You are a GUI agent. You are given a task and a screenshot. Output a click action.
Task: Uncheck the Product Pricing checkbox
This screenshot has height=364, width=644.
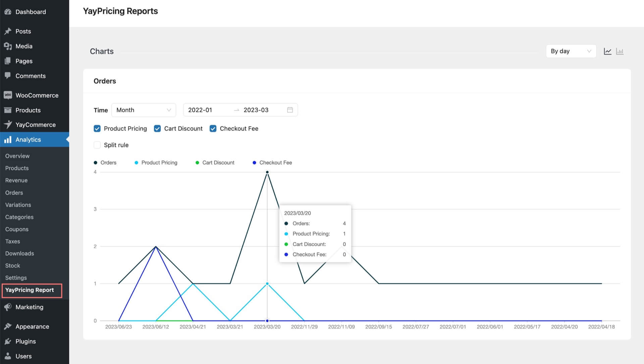point(97,128)
